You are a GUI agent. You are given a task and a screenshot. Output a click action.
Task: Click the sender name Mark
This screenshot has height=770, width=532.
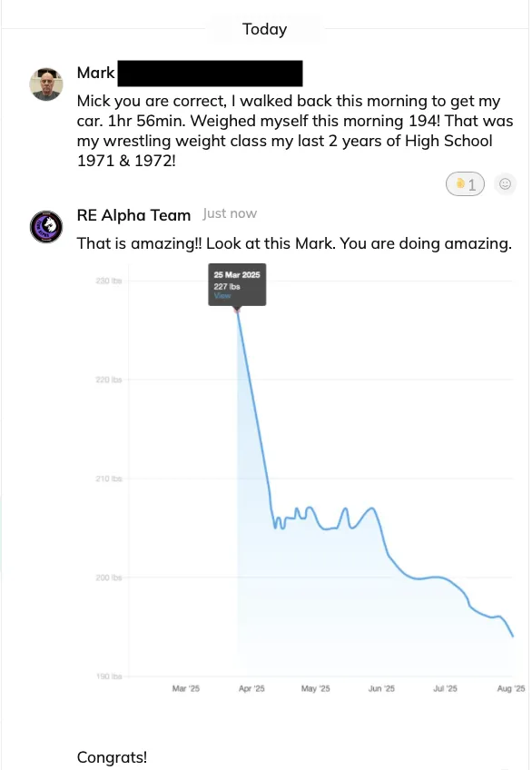tap(95, 73)
